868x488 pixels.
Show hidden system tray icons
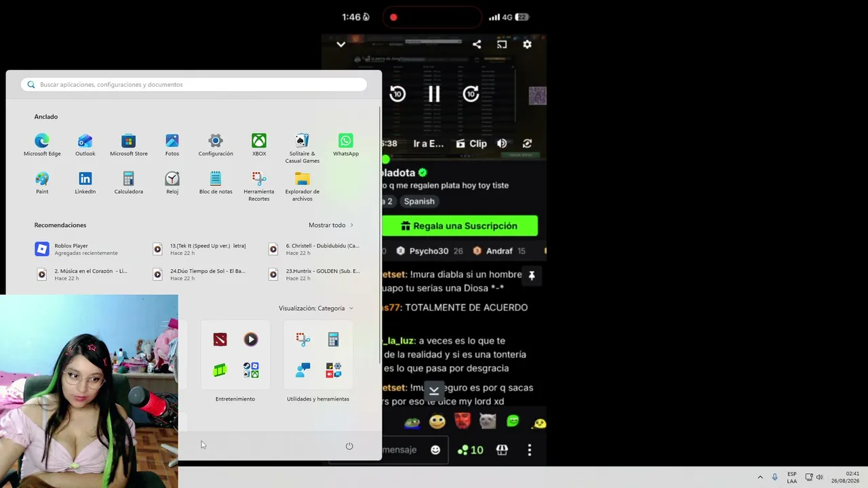[760, 477]
